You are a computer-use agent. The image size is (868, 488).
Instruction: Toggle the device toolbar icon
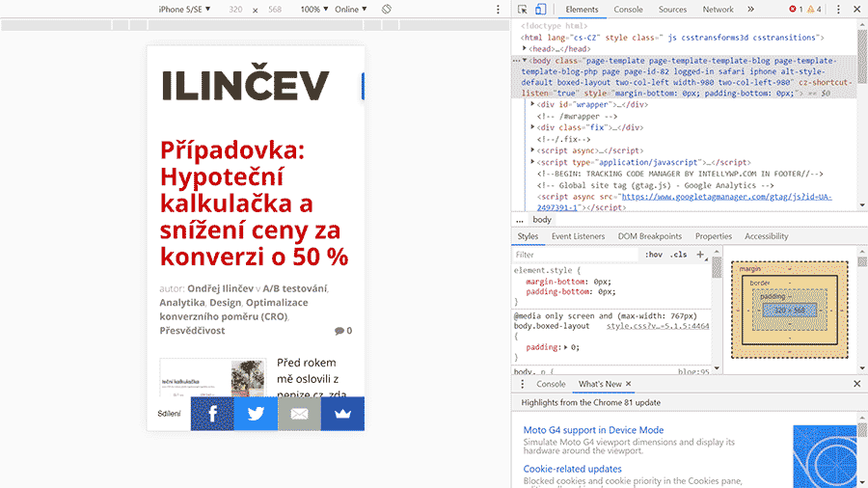541,9
